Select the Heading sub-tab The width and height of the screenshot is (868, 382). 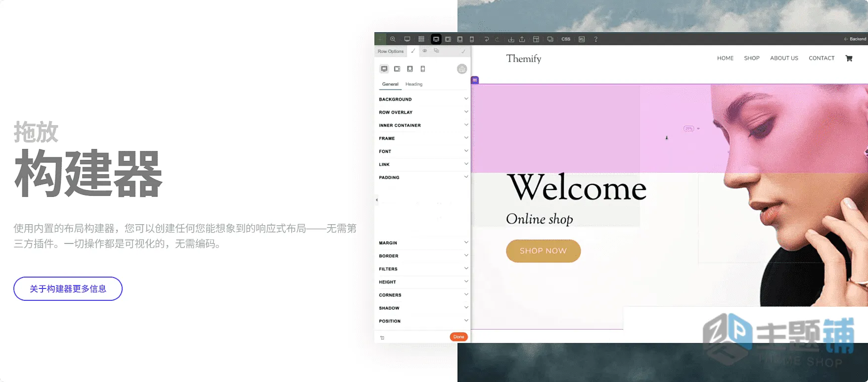pyautogui.click(x=414, y=84)
